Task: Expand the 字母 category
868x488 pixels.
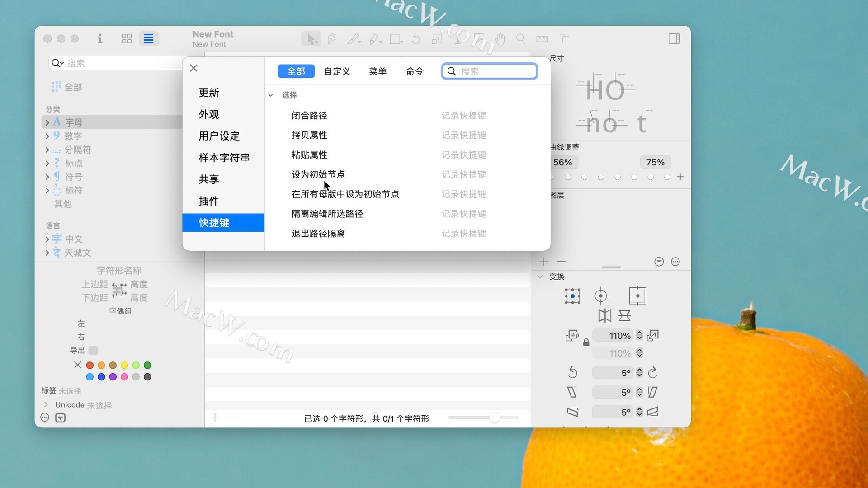Action: (x=47, y=123)
